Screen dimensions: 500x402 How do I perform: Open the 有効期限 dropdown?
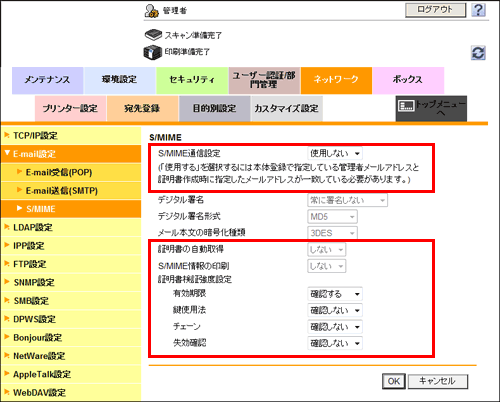[335, 294]
